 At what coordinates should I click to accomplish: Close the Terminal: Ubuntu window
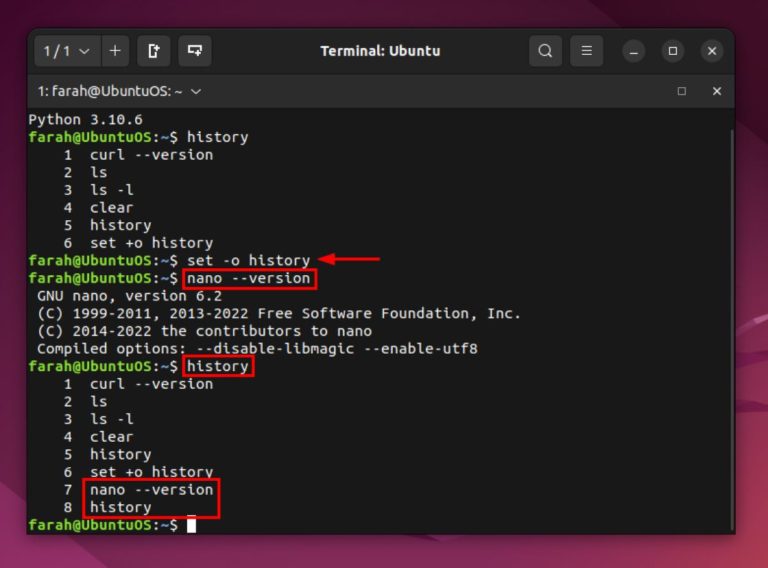coord(712,51)
